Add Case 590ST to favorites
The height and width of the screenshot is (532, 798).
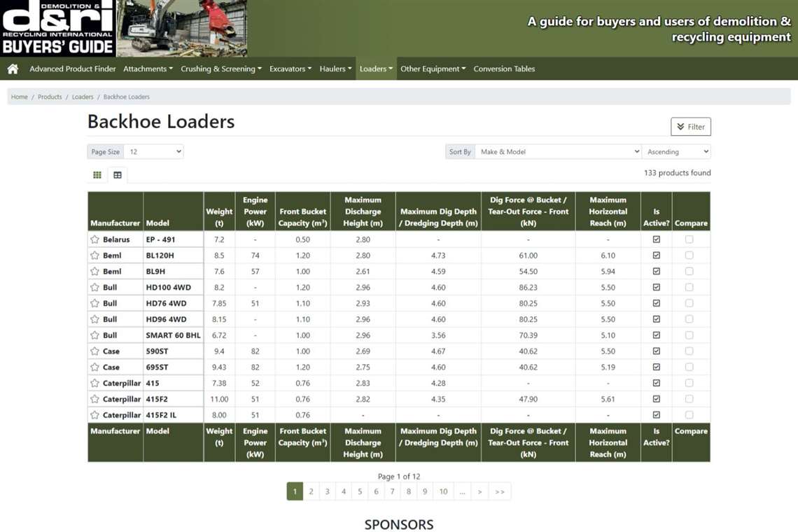(x=94, y=351)
